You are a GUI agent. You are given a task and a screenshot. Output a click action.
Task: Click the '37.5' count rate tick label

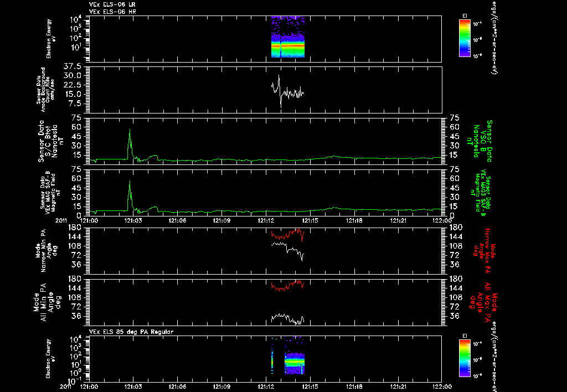pos(73,66)
